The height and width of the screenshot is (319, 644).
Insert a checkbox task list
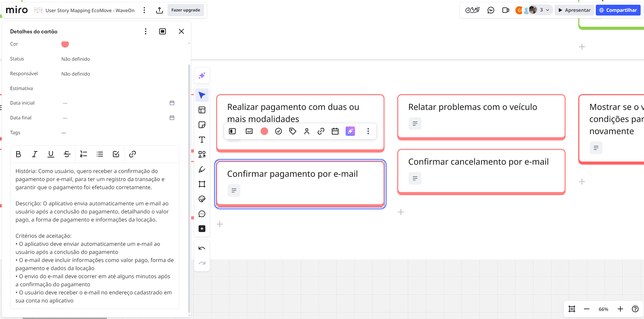(116, 154)
